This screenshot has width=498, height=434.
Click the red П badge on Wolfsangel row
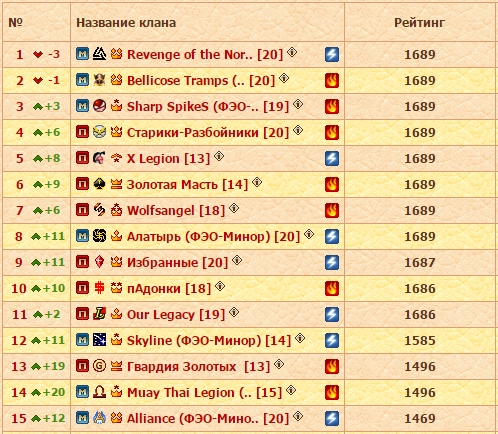[x=82, y=210]
